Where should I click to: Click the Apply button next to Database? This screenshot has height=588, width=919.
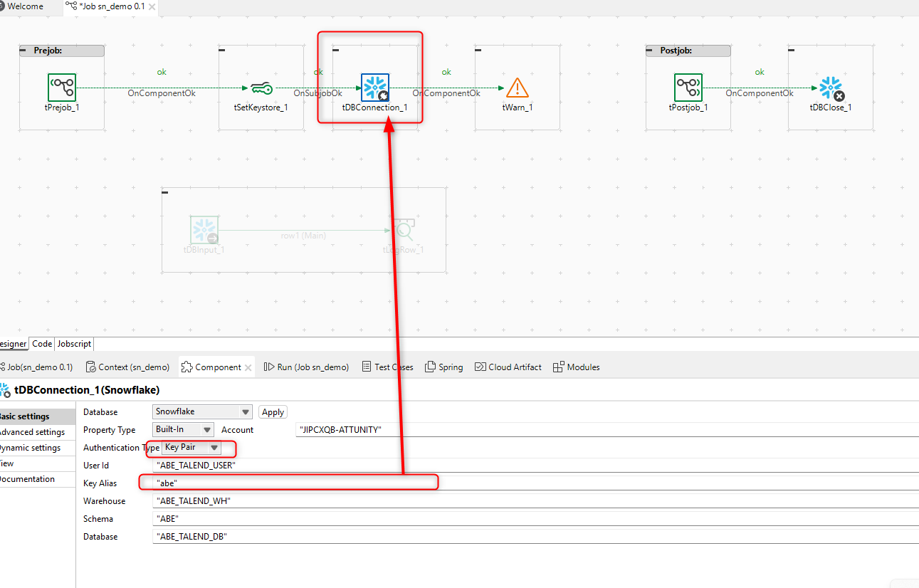(x=273, y=411)
